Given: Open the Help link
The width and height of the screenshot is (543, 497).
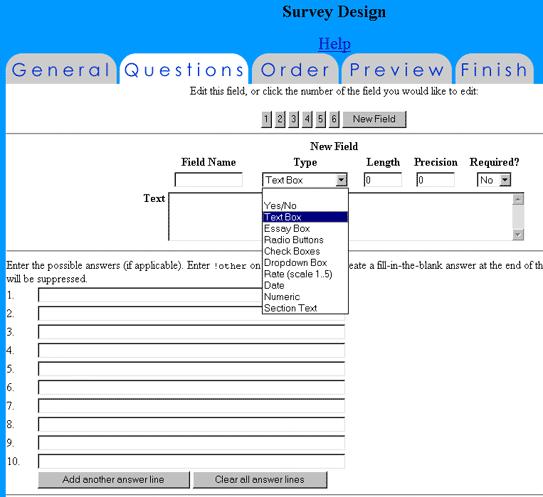Looking at the screenshot, I should (334, 44).
